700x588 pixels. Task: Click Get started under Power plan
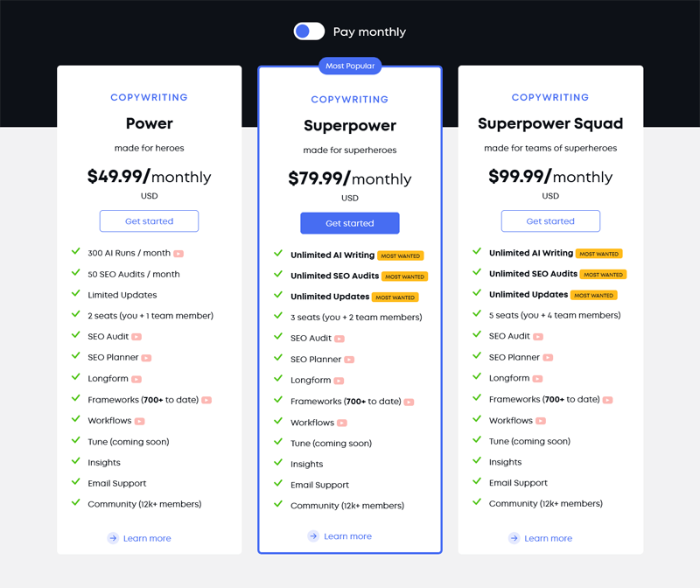click(149, 221)
